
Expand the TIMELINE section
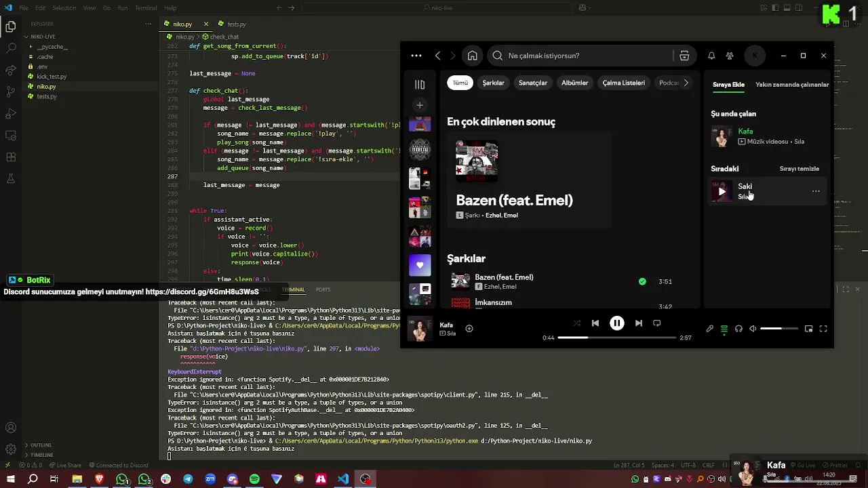coord(41,455)
